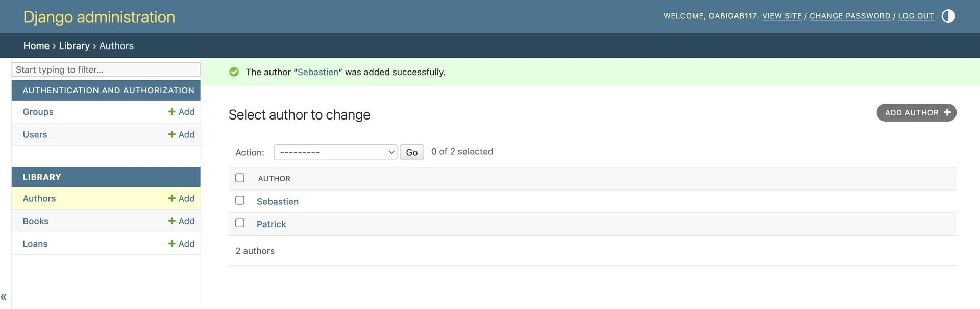
Task: Tick the checkbox for Sebastien
Action: tap(240, 200)
